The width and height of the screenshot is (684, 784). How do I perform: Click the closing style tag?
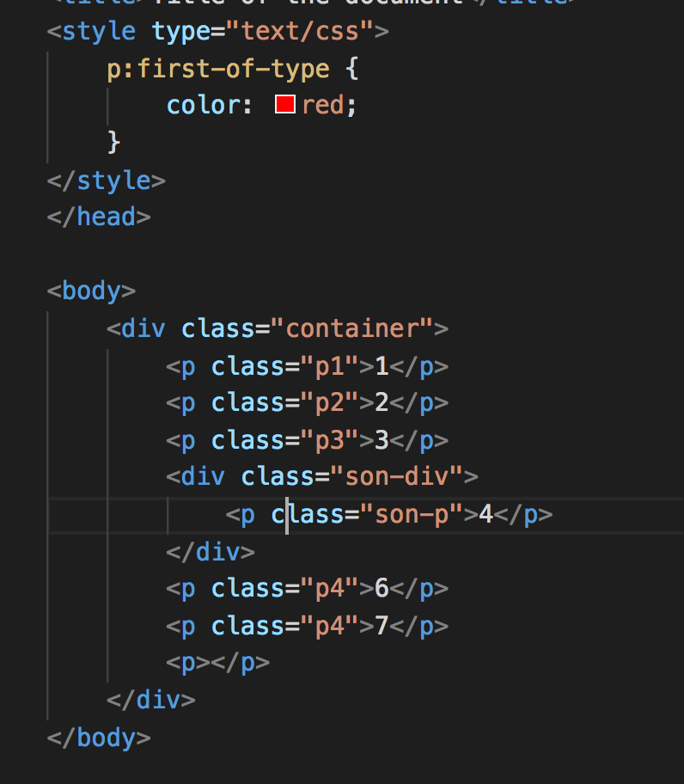106,180
